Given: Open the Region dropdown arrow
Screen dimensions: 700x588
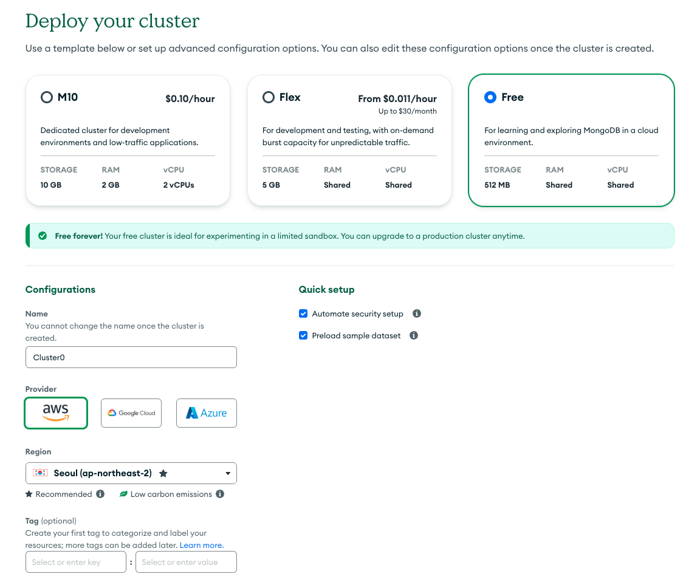Looking at the screenshot, I should (x=228, y=473).
